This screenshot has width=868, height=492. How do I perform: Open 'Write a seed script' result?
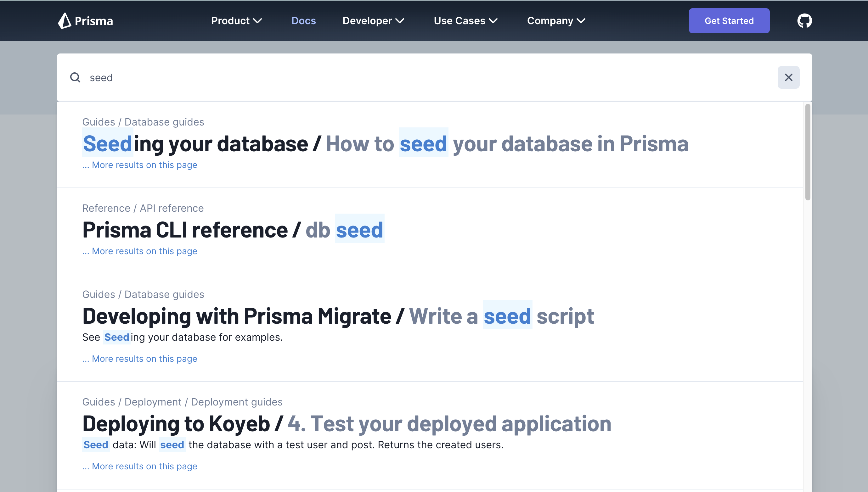coord(338,316)
